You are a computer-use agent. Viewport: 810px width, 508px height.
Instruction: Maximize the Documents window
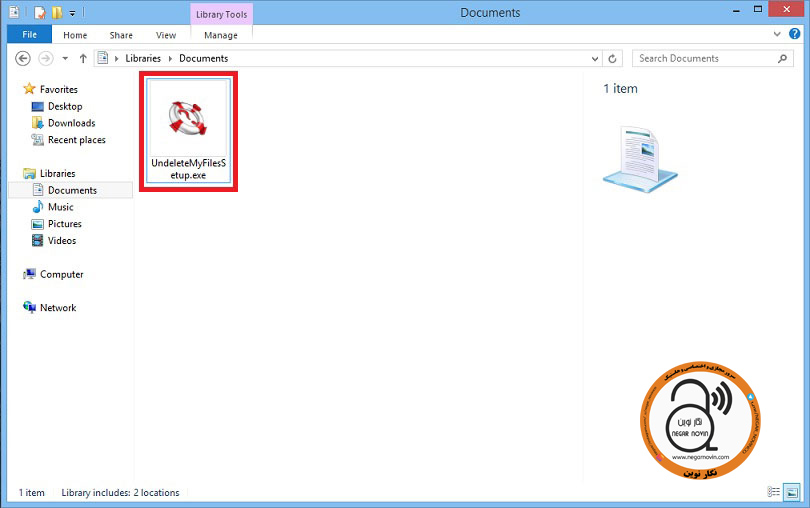(x=758, y=9)
